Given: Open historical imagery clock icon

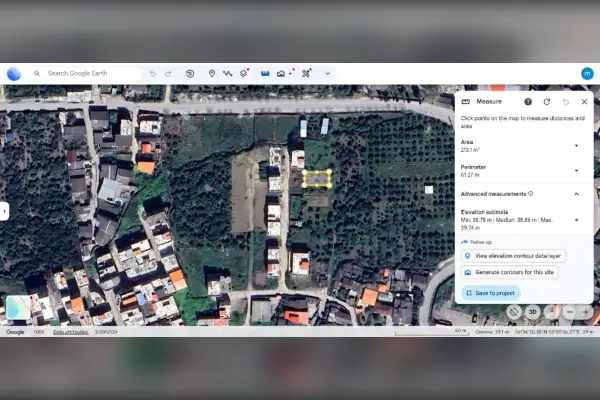Looking at the screenshot, I should [x=190, y=73].
